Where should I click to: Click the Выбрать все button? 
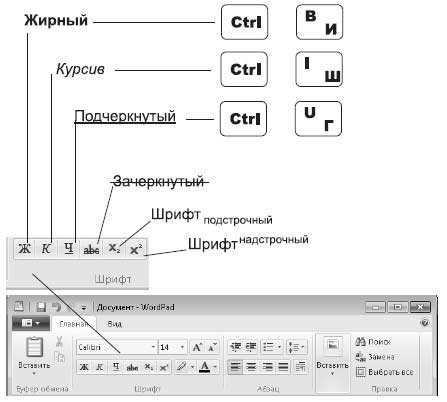385,372
